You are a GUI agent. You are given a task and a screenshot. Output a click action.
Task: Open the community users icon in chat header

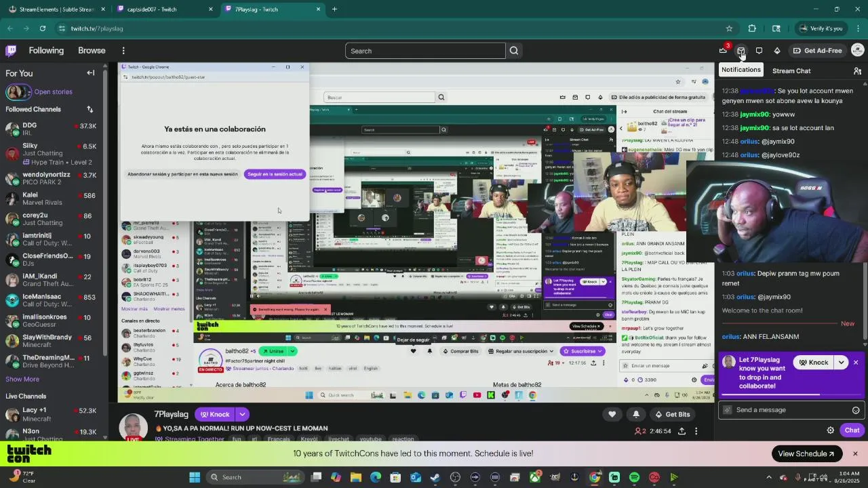click(857, 70)
